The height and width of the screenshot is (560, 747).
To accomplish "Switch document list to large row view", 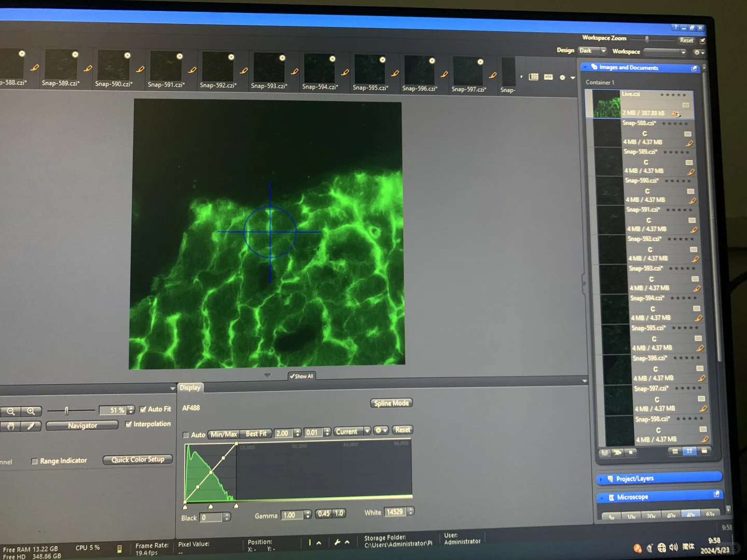I will [675, 451].
